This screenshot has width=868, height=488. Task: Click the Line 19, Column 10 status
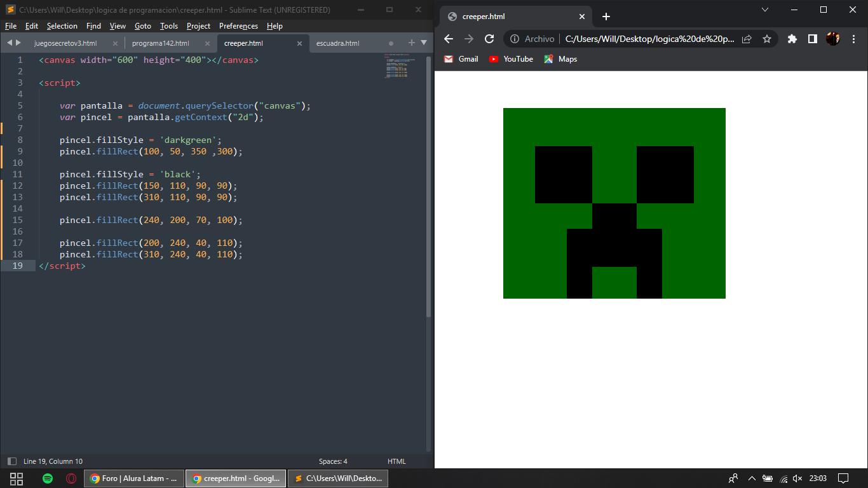coord(53,461)
